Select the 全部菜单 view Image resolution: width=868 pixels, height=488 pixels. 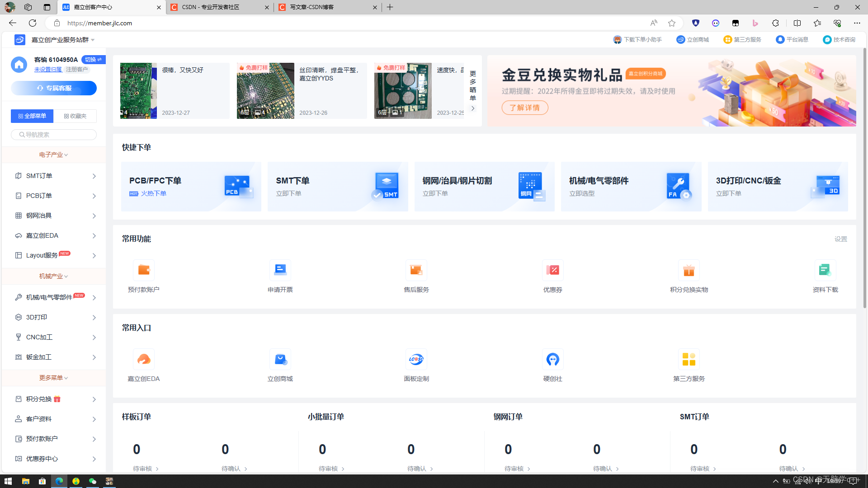point(32,116)
